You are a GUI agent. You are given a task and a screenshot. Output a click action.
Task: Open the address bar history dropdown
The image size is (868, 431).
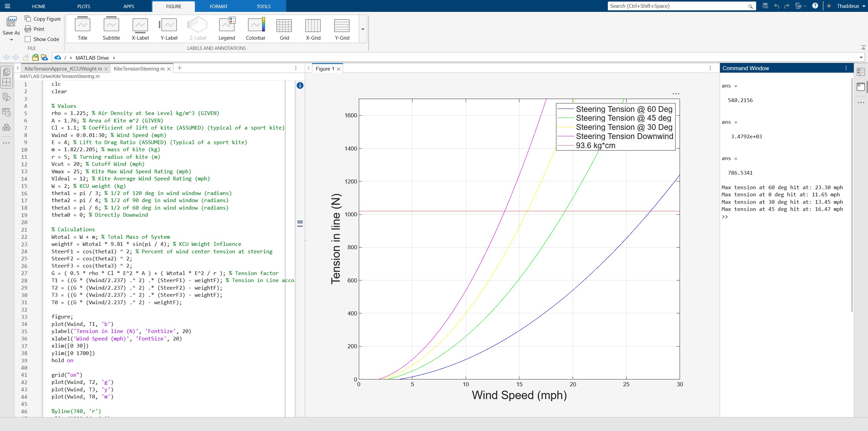(861, 57)
